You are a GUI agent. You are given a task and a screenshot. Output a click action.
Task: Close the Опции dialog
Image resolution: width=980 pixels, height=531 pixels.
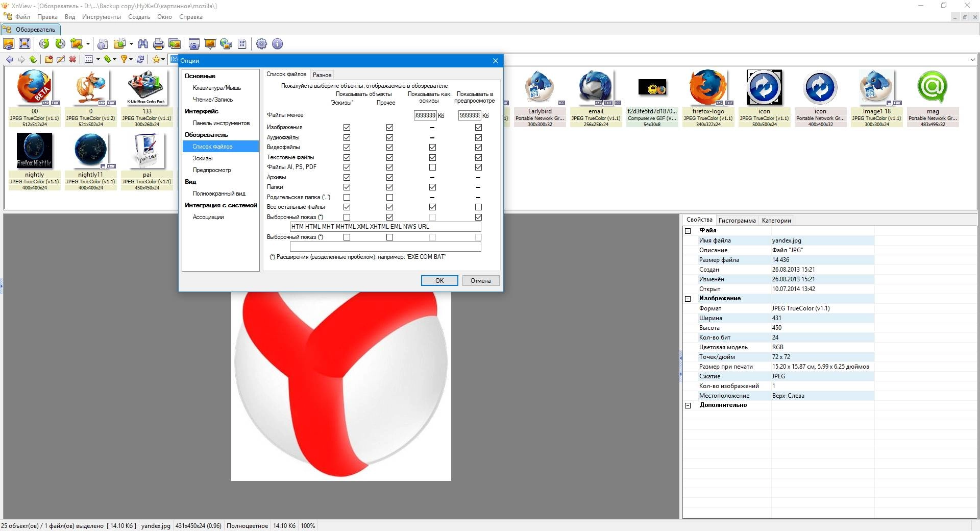[x=495, y=61]
